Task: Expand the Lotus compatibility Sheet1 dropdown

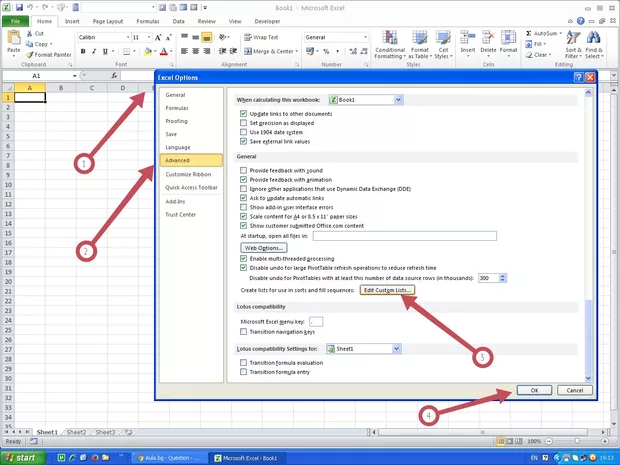Action: point(398,348)
